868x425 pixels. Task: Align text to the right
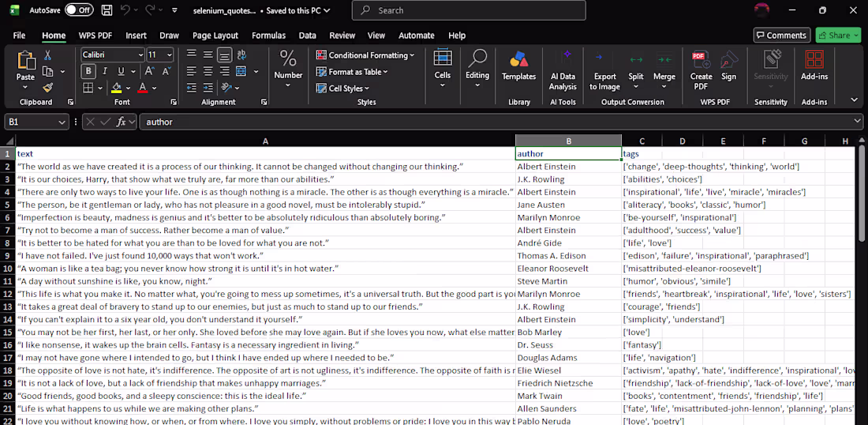pos(224,71)
